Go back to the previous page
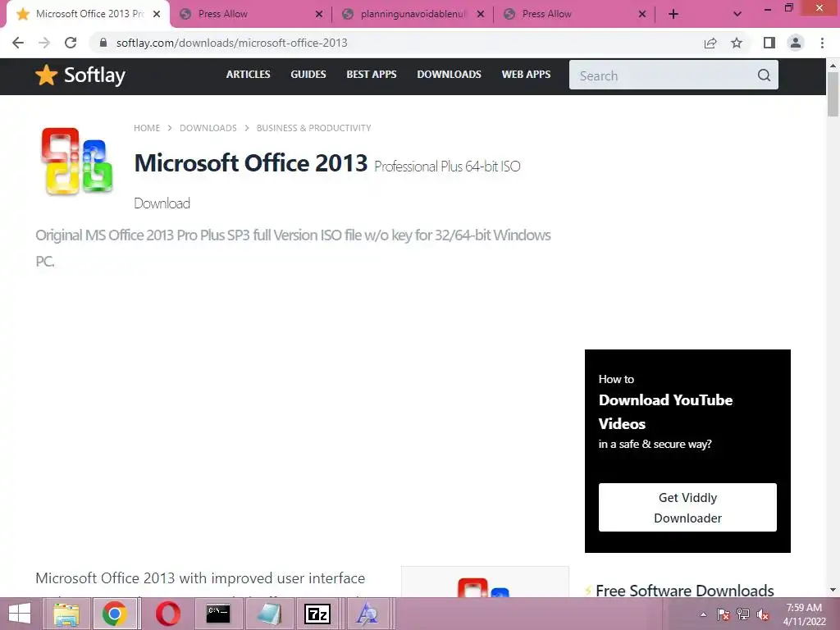Viewport: 840px width, 630px height. pos(18,43)
